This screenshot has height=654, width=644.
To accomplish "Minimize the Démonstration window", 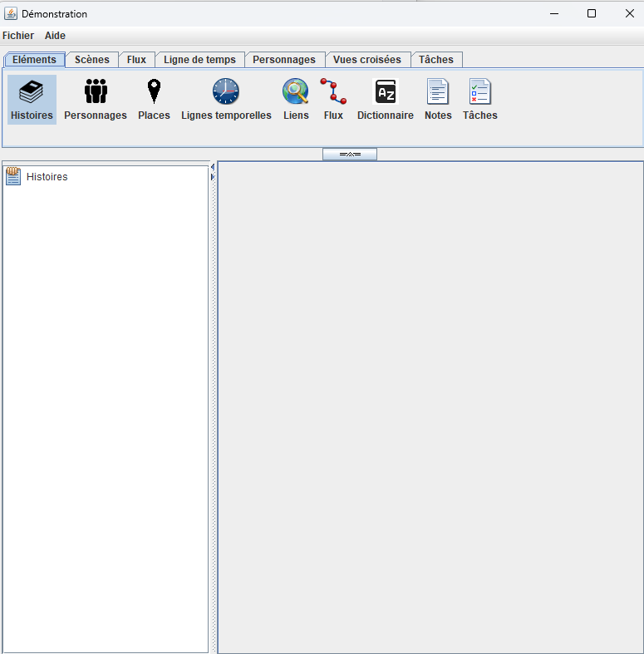I will [554, 14].
